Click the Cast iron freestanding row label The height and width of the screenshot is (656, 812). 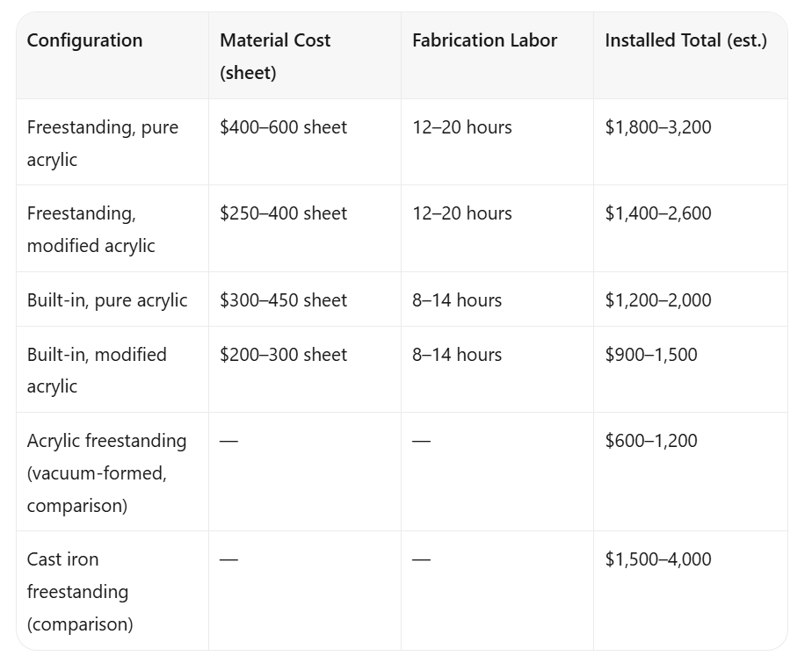[x=80, y=591]
